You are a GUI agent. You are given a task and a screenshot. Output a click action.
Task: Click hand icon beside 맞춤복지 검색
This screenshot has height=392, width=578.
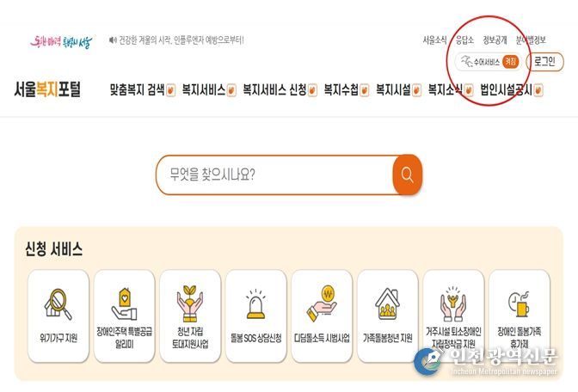(x=170, y=90)
